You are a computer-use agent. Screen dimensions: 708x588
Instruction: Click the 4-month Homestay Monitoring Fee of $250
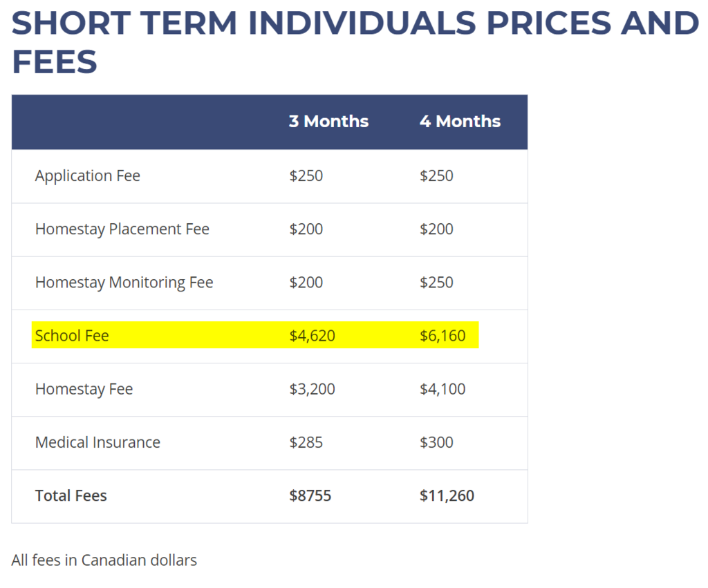click(436, 283)
